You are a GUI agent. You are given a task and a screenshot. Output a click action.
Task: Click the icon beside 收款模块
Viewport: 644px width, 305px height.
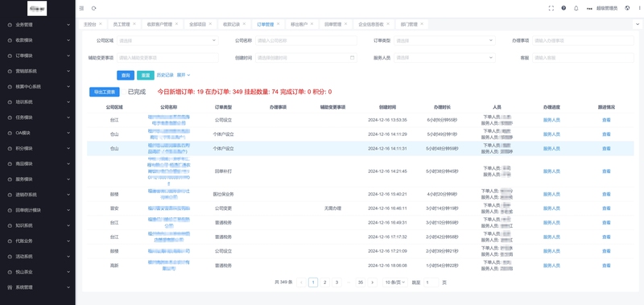coord(10,40)
